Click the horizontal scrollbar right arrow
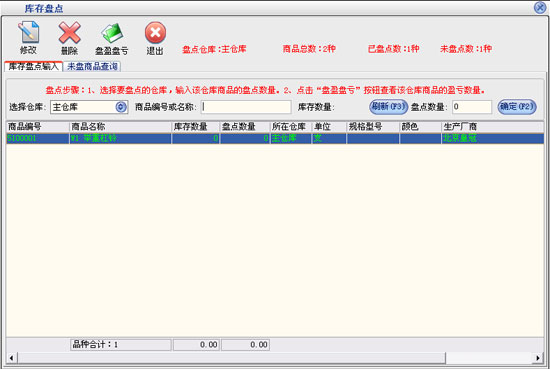The height and width of the screenshot is (369, 550). pyautogui.click(x=538, y=358)
